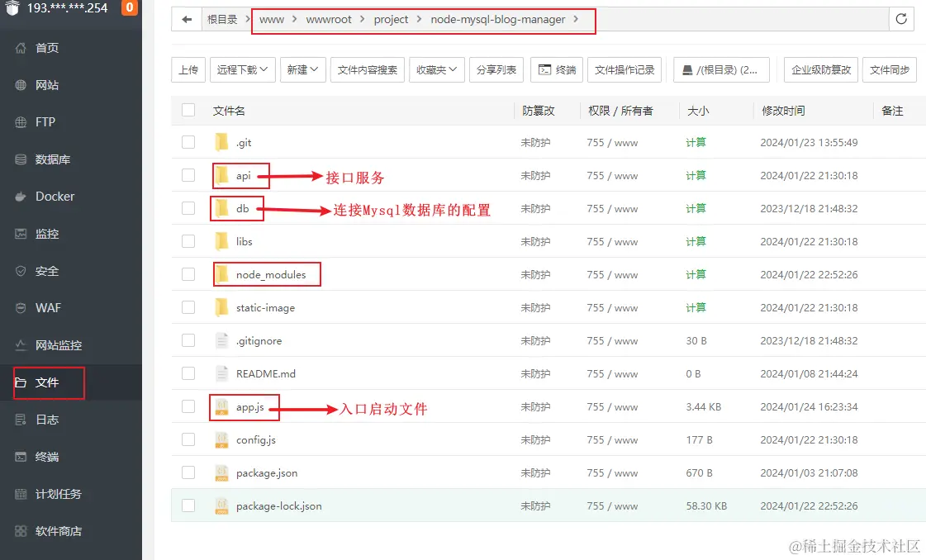Open the 数据库 sidebar item

pyautogui.click(x=71, y=159)
